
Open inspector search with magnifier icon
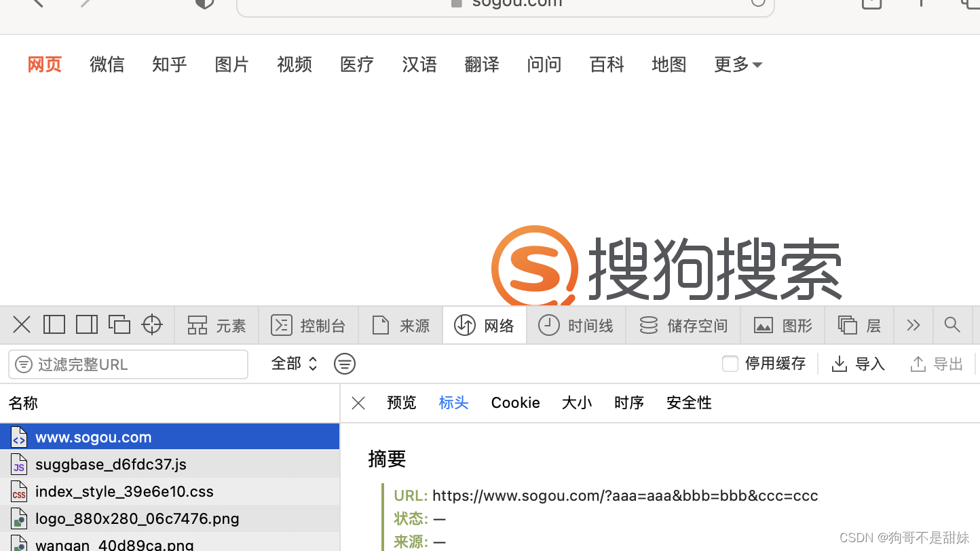click(952, 326)
